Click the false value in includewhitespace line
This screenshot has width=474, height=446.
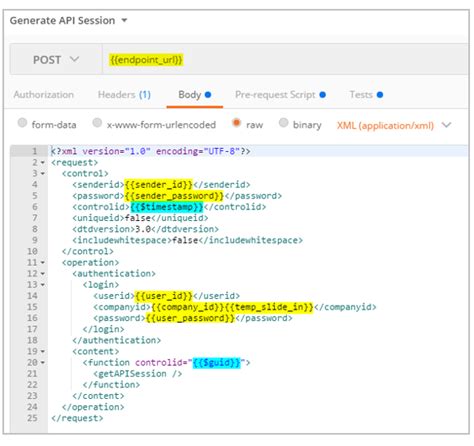185,240
